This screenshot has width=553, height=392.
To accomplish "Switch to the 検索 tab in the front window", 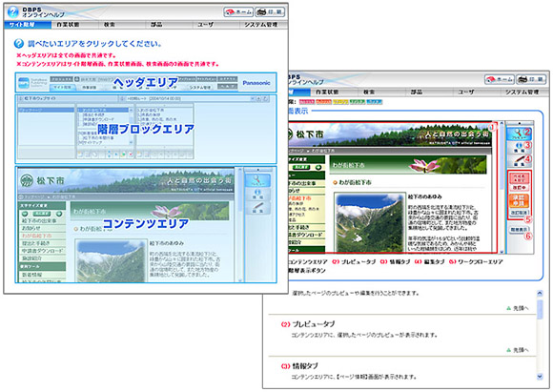I will click(x=110, y=25).
